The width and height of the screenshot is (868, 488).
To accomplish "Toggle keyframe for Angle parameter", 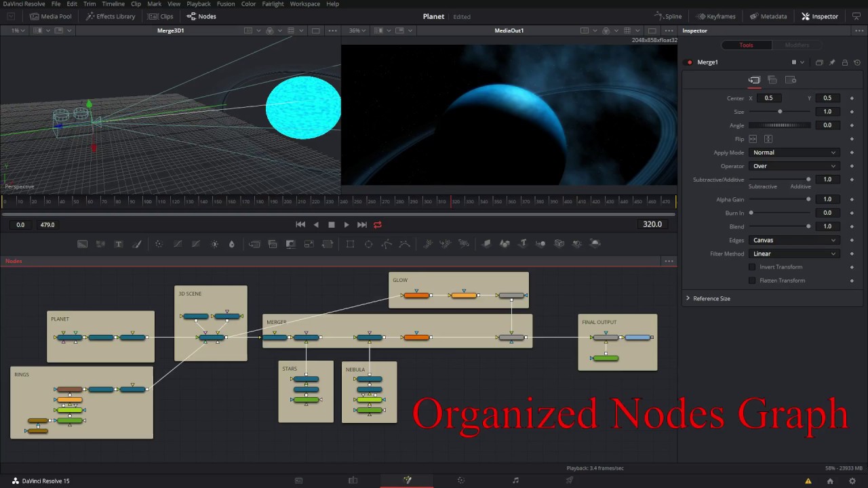I will 852,125.
